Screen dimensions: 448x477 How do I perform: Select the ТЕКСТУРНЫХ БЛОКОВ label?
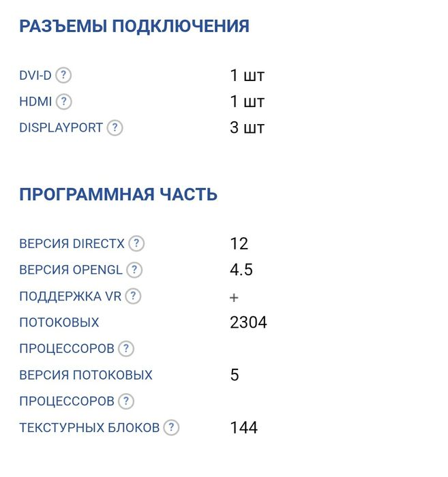pos(89,428)
